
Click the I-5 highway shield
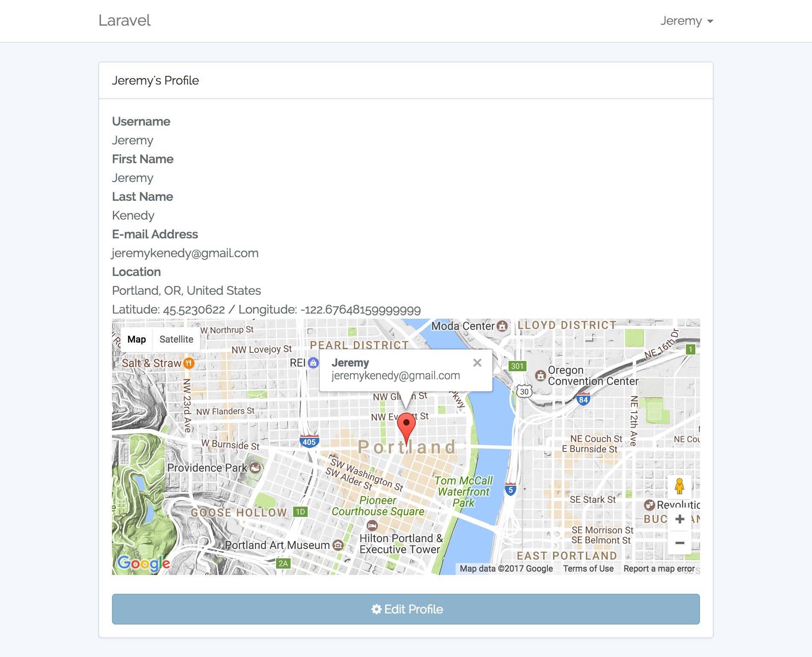click(x=510, y=489)
